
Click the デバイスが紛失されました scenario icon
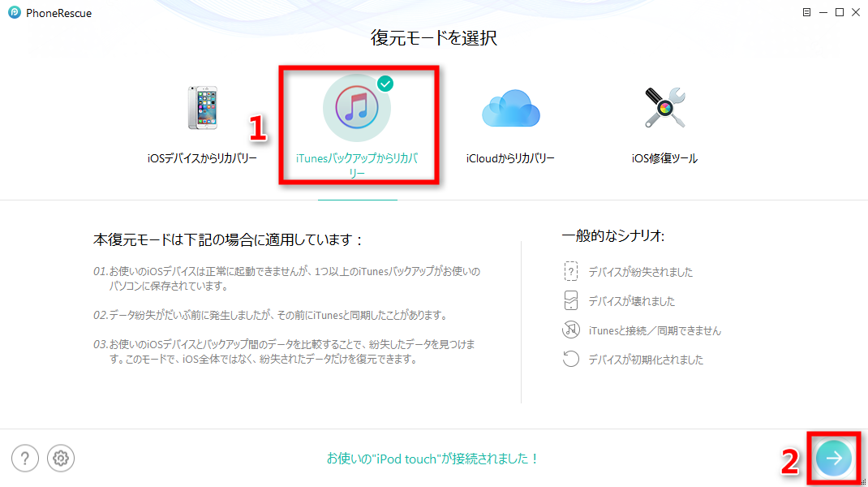(571, 271)
